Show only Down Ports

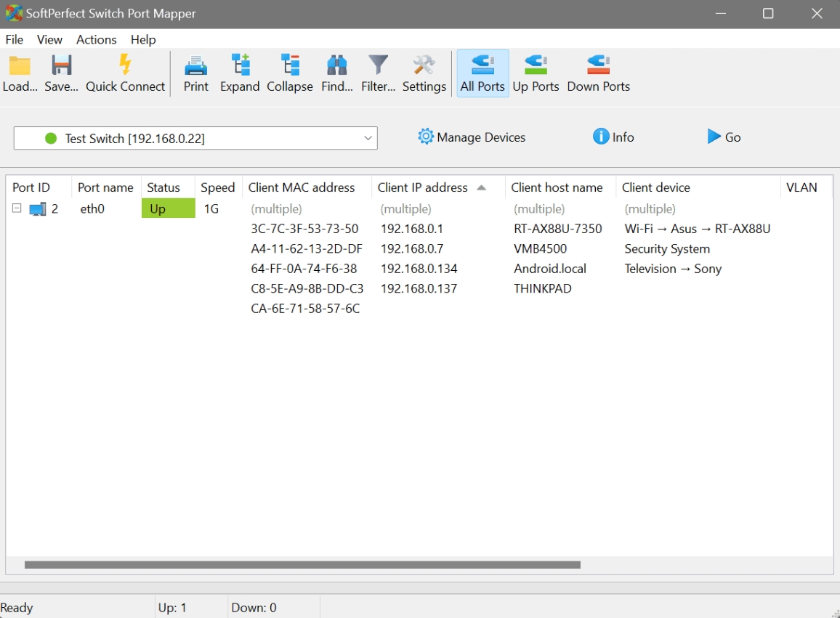point(598,66)
